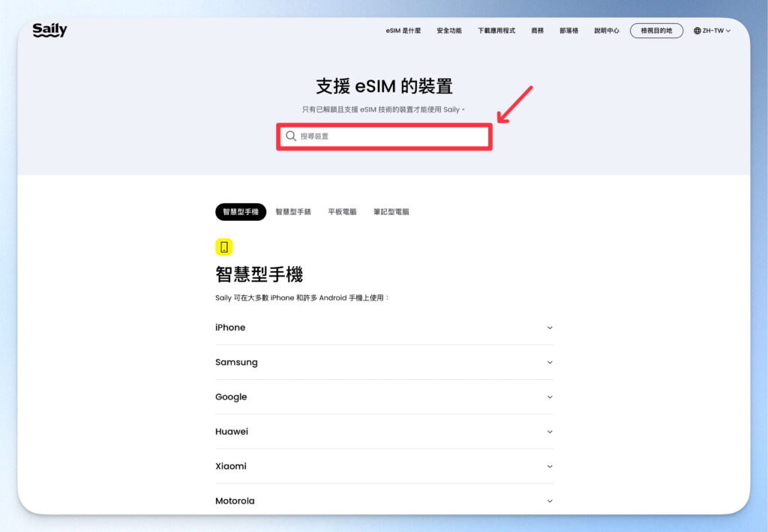Screen dimensions: 768x532
Task: Open the 說明中心 menu item
Action: [606, 31]
